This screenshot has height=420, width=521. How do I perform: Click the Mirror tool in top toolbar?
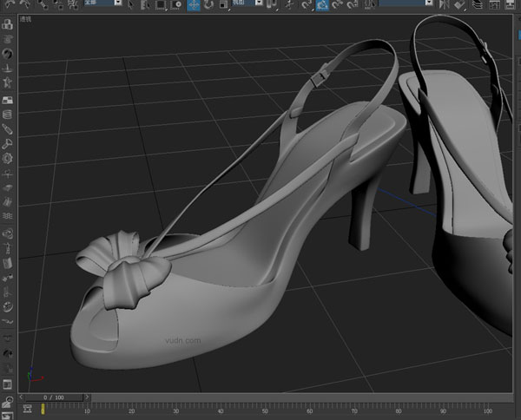click(x=442, y=5)
